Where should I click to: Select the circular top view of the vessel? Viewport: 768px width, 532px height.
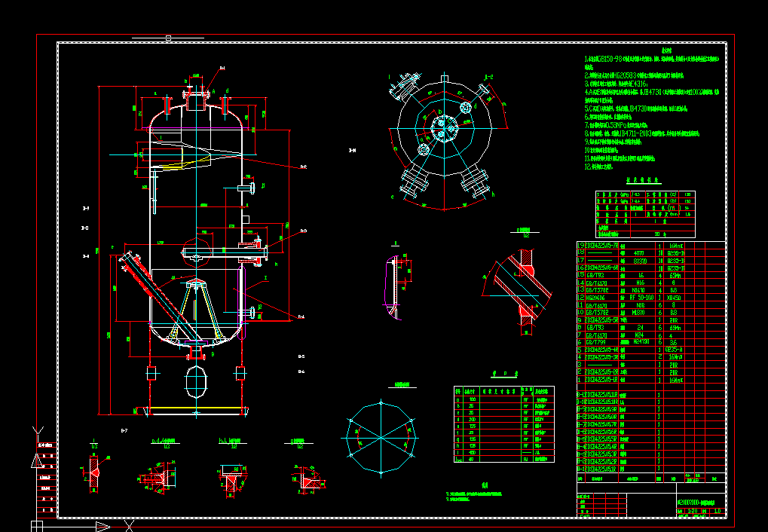(445, 129)
